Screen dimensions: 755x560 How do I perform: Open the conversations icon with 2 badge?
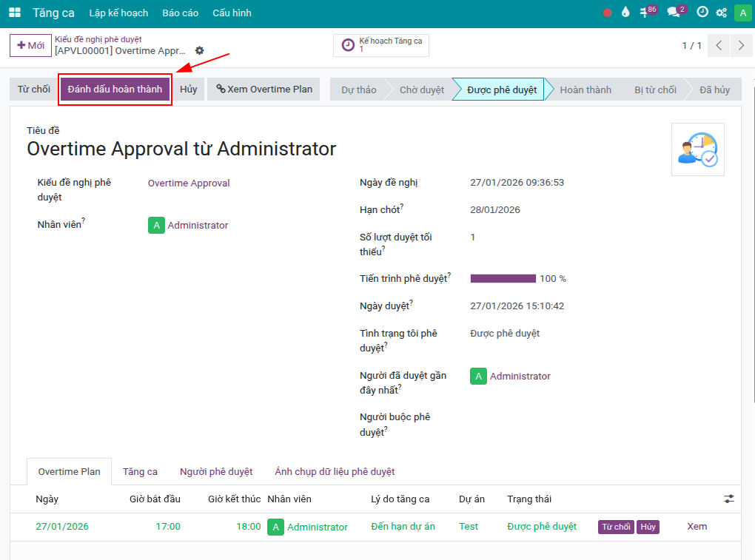[x=675, y=13]
